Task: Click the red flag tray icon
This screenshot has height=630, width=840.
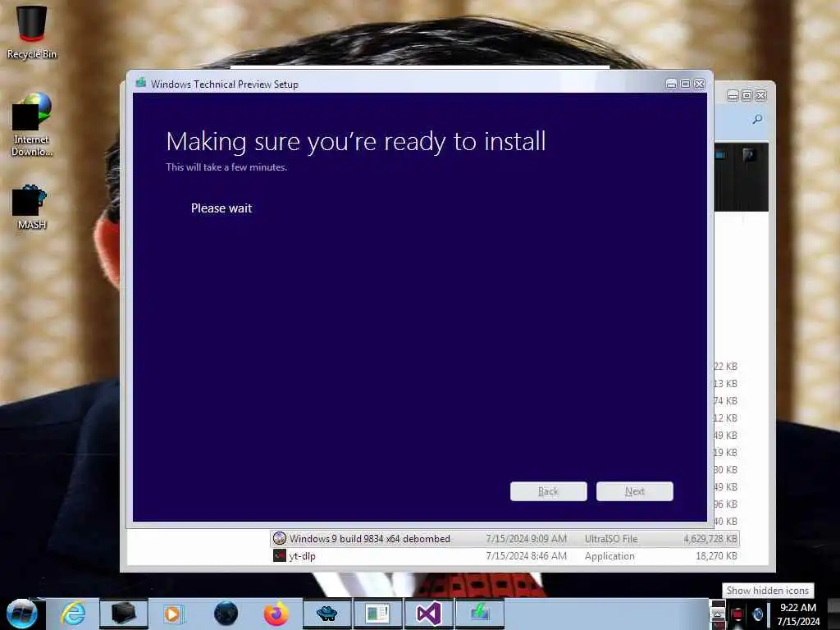Action: [737, 614]
